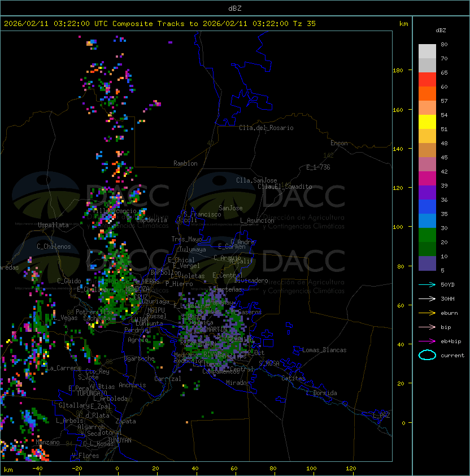Viewport: 470px width, 476px height.
Task: Click the Lomas_Blancas place label
Action: (x=324, y=350)
